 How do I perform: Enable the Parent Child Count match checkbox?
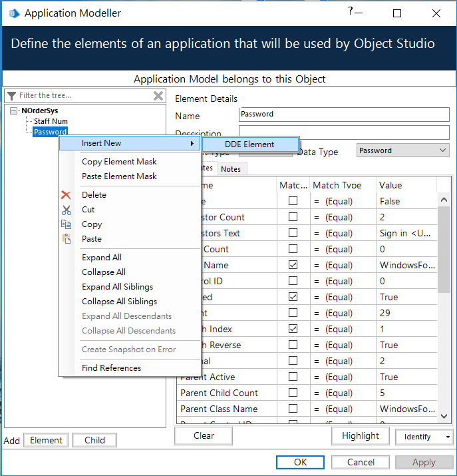click(x=293, y=393)
